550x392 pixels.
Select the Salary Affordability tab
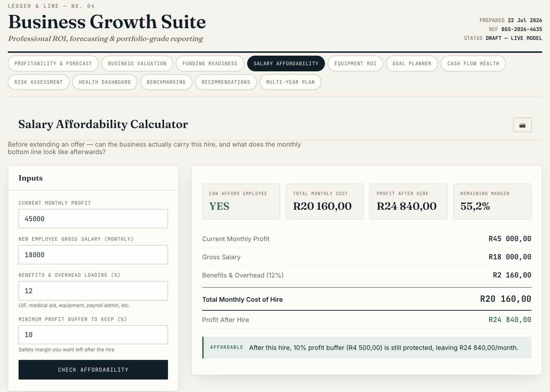click(286, 63)
